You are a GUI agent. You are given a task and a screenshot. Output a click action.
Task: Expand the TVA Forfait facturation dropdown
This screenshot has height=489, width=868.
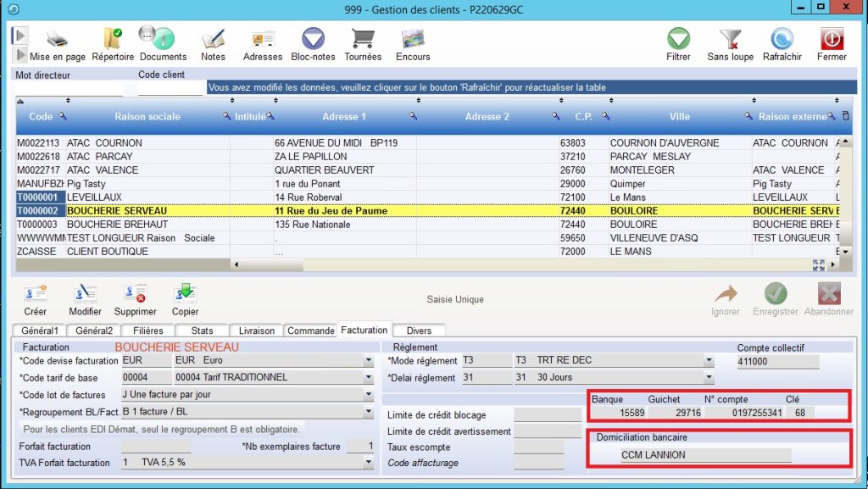pos(369,463)
